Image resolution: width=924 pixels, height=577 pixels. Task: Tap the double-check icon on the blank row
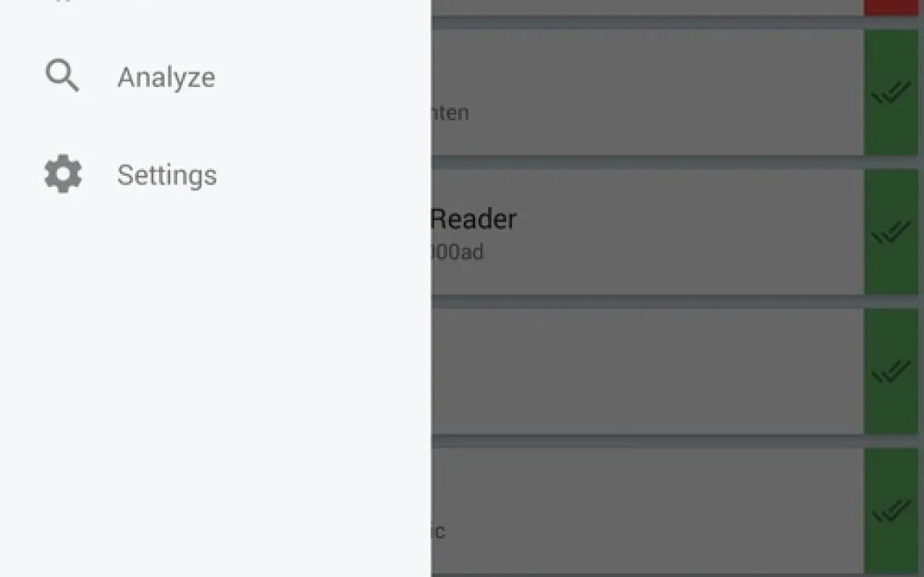click(x=891, y=372)
